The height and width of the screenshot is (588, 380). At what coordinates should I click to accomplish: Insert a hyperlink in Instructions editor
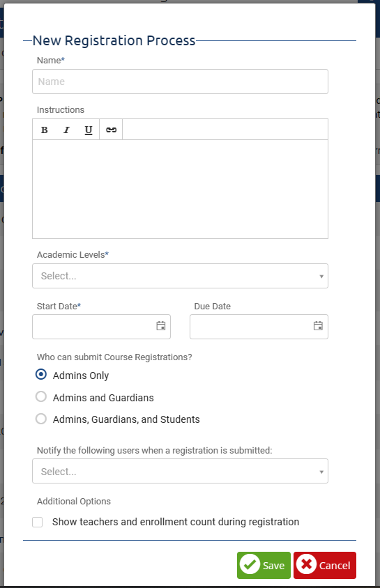(x=111, y=130)
